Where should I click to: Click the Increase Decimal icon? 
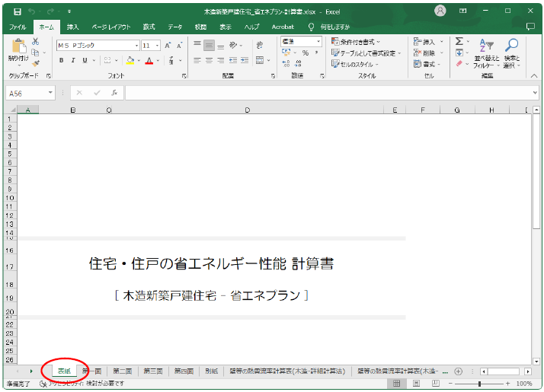pos(286,64)
